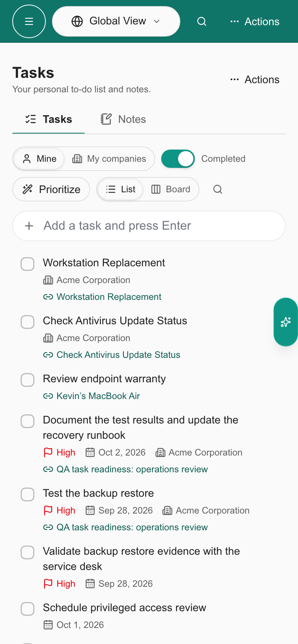Check the Review endpoint warranty checkbox
This screenshot has height=644, width=298.
[x=28, y=380]
